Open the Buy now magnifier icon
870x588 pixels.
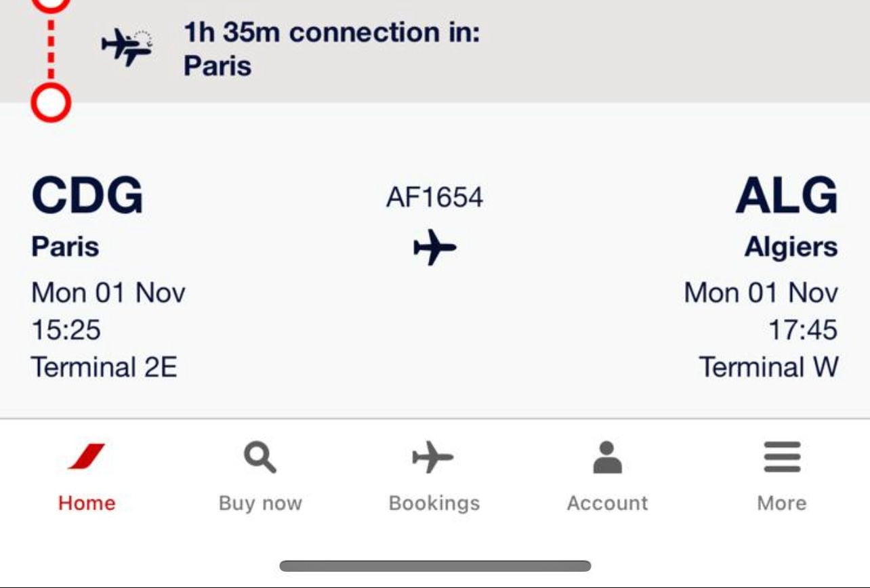260,457
